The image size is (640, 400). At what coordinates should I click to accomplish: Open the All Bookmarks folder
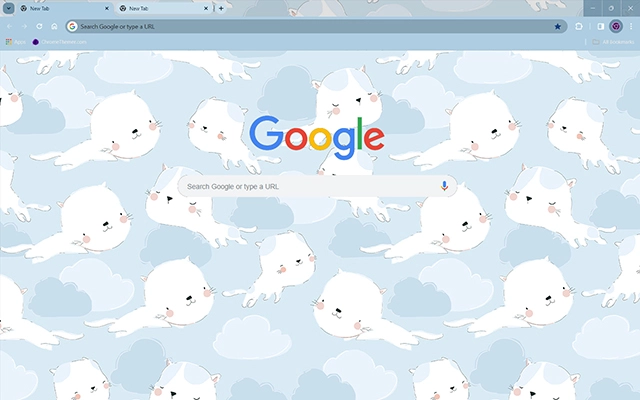click(613, 42)
